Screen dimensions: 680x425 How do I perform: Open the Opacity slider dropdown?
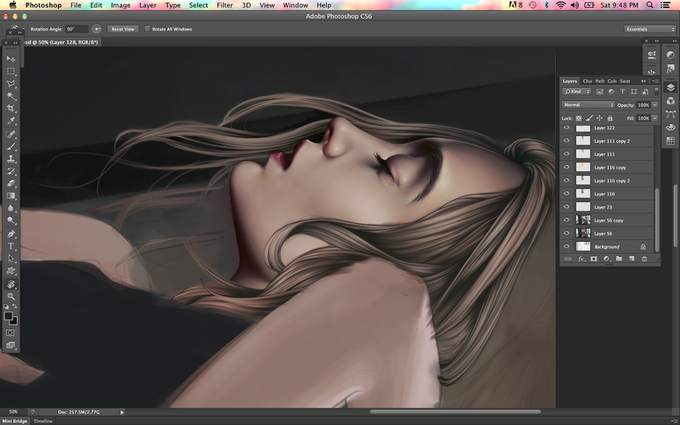point(655,105)
